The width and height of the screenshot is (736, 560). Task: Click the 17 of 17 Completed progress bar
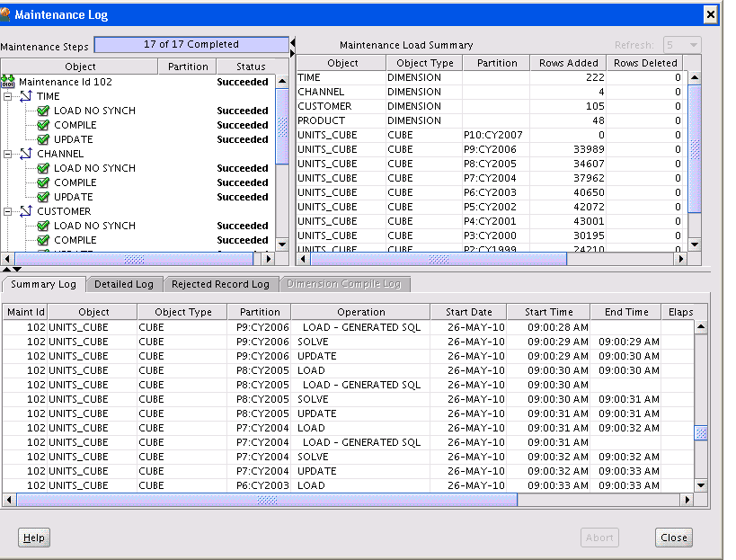pyautogui.click(x=191, y=44)
